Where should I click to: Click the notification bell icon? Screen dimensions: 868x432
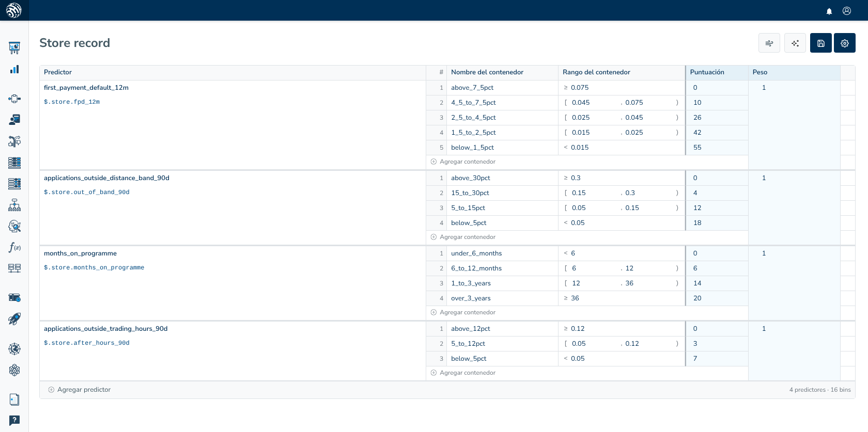(x=829, y=11)
